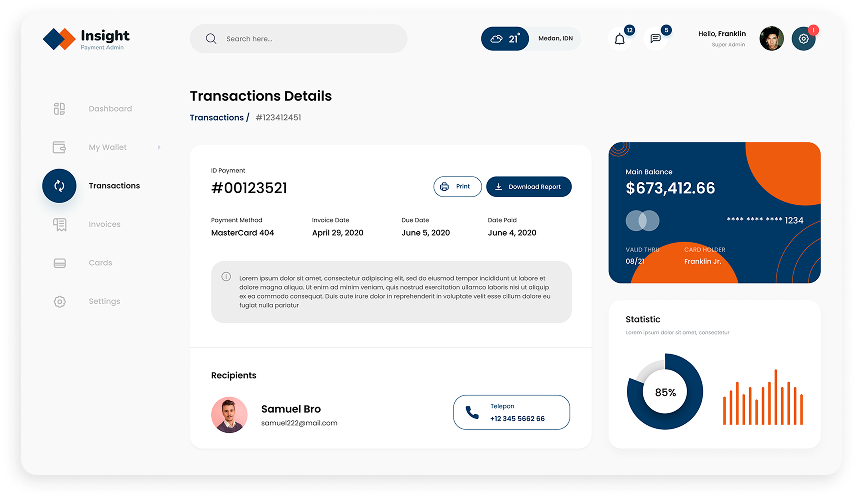This screenshot has width=857, height=498.
Task: Click masked card number ending 1234
Action: click(765, 220)
